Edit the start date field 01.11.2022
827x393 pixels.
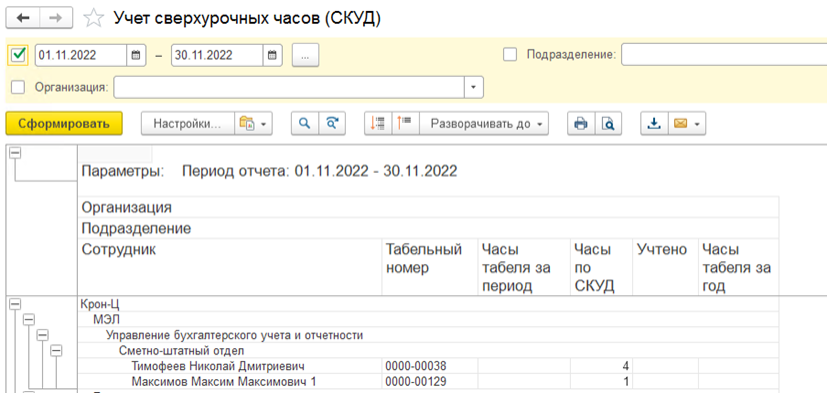81,55
